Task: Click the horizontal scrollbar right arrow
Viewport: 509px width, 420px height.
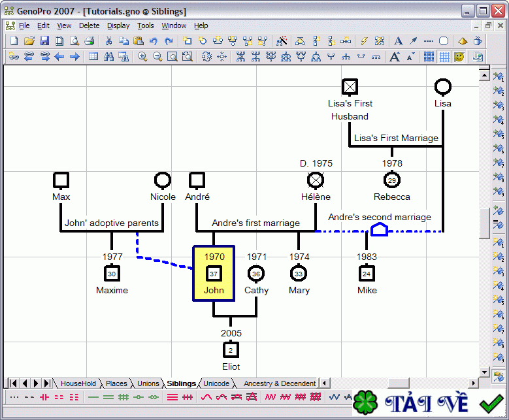Action: [474, 383]
